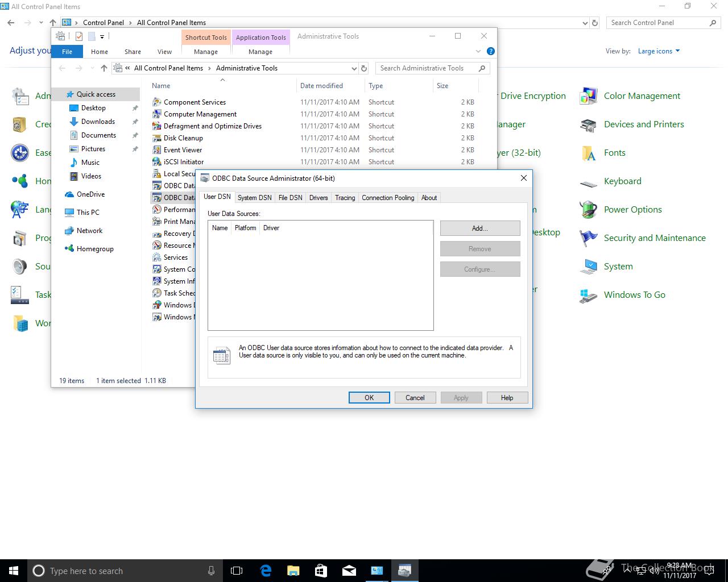728x582 pixels.
Task: Open Devices and Printers icon
Action: click(588, 124)
